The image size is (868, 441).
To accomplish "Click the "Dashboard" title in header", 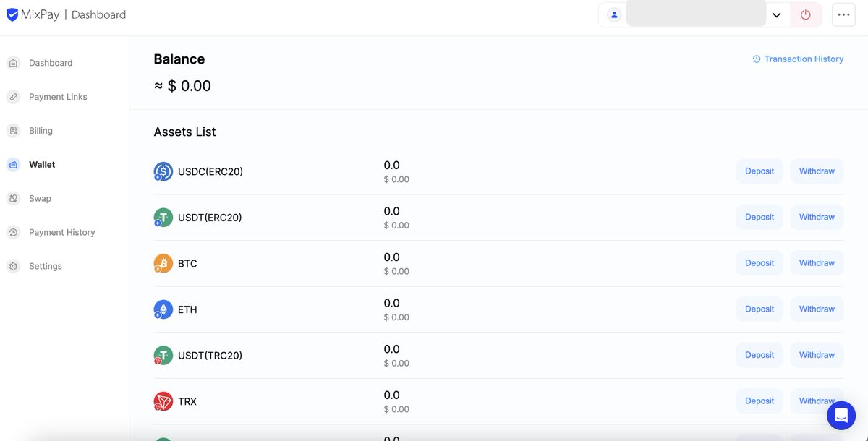I will [98, 14].
